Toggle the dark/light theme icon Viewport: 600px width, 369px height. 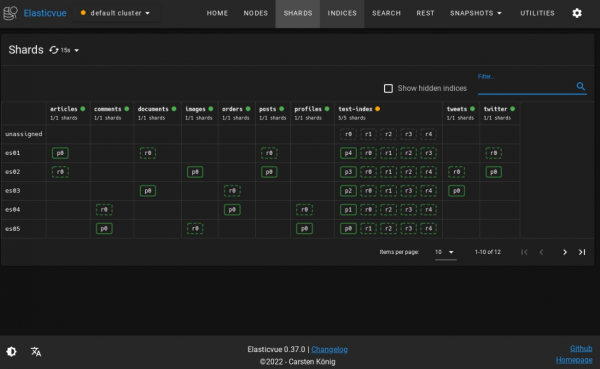(11, 351)
